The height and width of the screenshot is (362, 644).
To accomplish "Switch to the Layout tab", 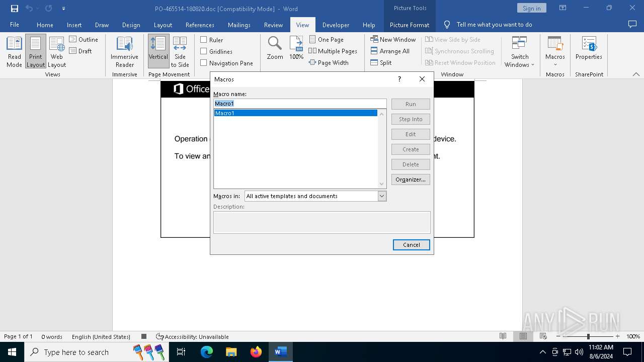I will [163, 25].
